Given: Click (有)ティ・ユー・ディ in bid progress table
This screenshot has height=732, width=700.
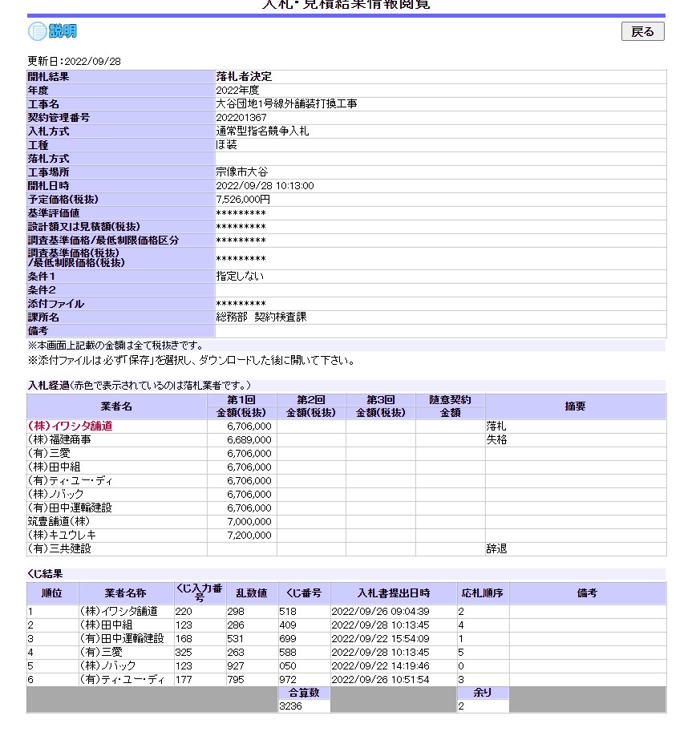Looking at the screenshot, I should pos(70,480).
